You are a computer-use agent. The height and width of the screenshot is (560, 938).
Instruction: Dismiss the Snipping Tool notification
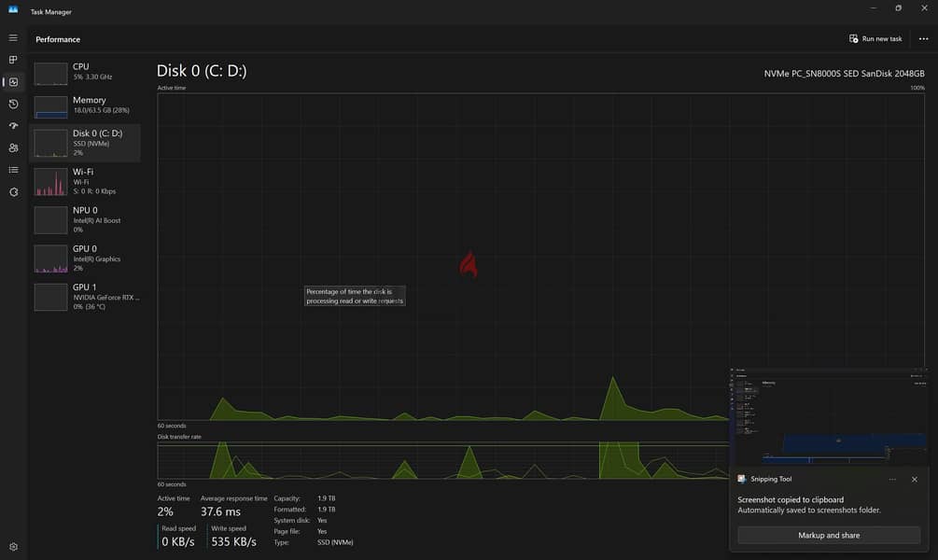[914, 479]
